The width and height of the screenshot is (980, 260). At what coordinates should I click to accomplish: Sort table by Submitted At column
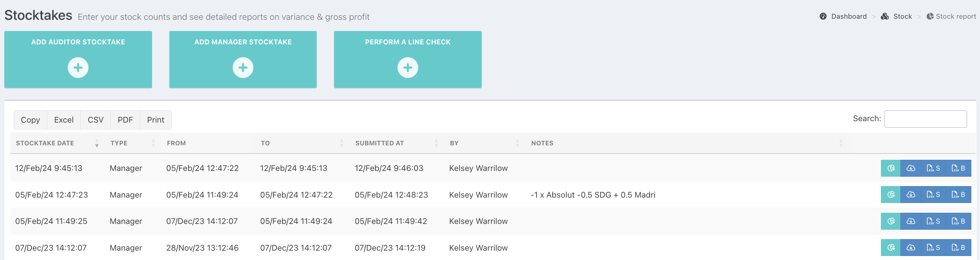point(379,143)
